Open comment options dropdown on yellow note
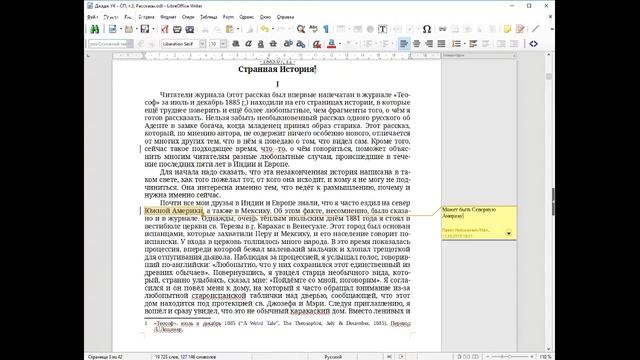This screenshot has width=640, height=360. point(509,233)
